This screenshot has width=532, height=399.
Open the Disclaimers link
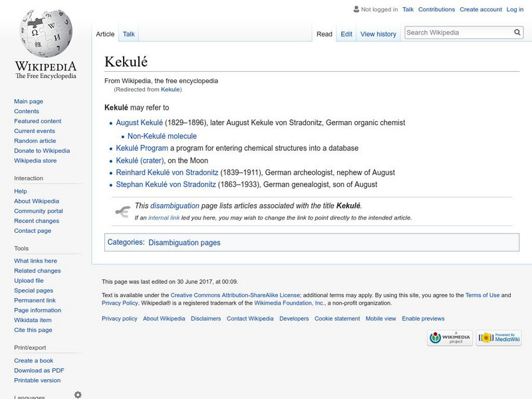pos(205,319)
